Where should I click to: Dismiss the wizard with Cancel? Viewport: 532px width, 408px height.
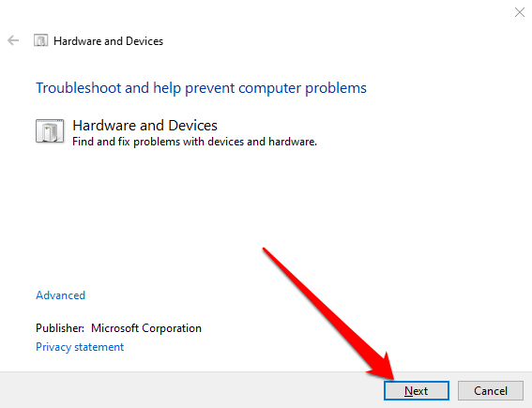tap(491, 391)
